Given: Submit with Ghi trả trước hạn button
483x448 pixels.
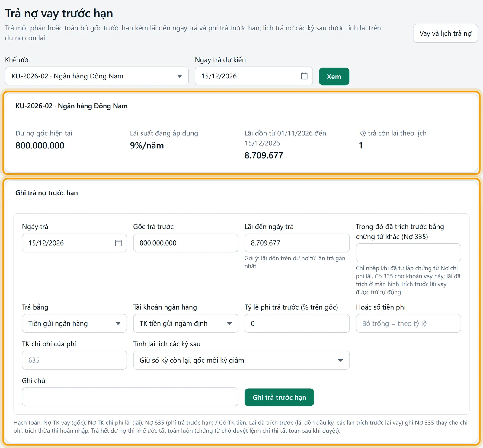Looking at the screenshot, I should [x=279, y=397].
